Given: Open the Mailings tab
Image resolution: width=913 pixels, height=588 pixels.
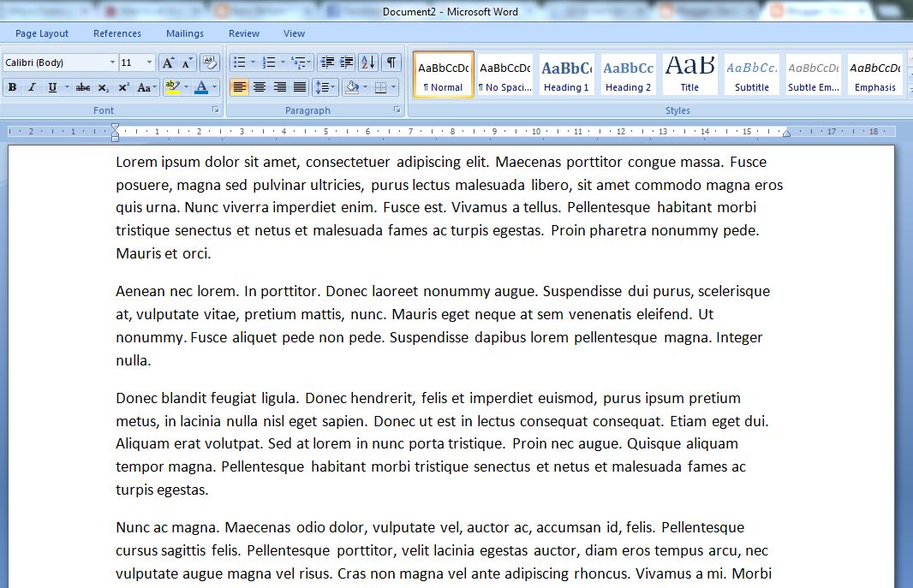Looking at the screenshot, I should (184, 33).
